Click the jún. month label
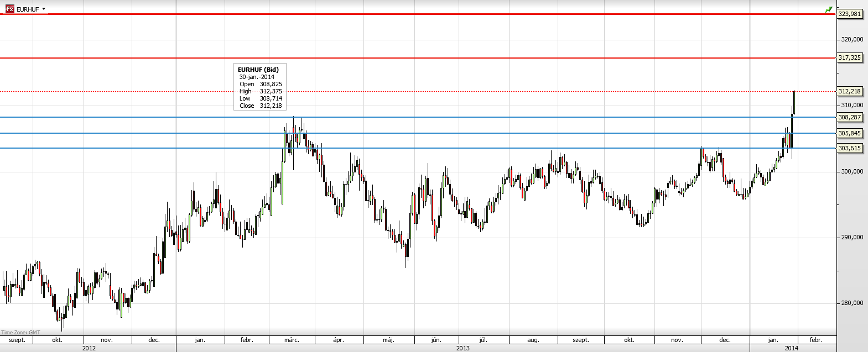 coord(436,340)
